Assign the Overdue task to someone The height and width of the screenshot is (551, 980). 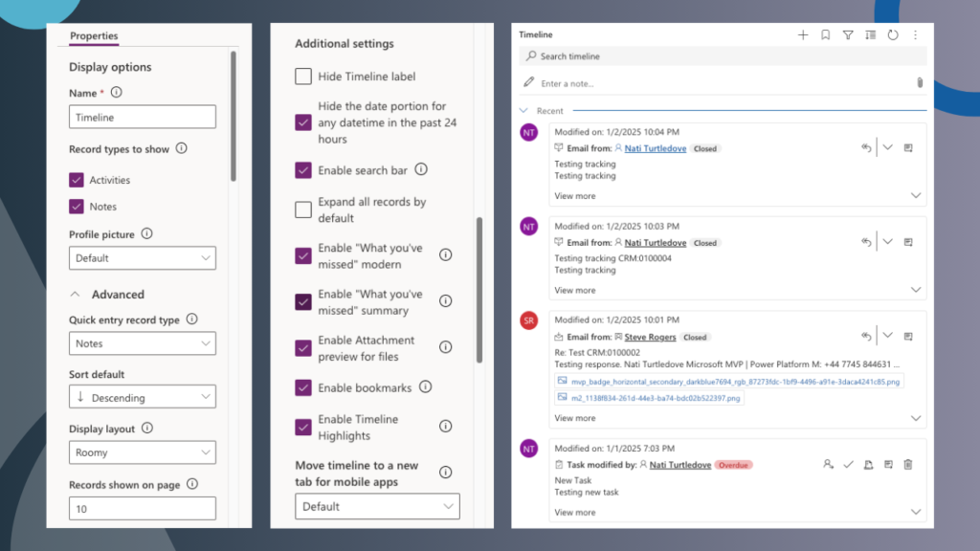coord(828,464)
